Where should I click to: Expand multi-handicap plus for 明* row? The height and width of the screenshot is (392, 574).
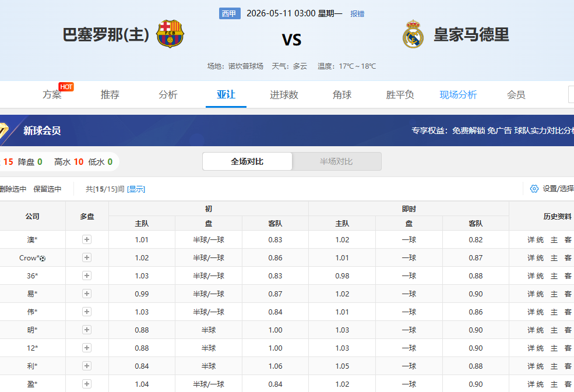click(87, 330)
